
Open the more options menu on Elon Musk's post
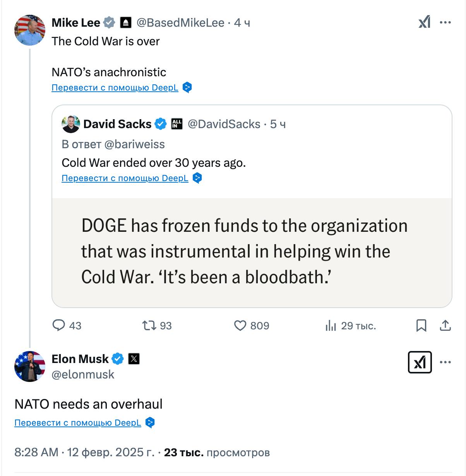click(x=445, y=362)
